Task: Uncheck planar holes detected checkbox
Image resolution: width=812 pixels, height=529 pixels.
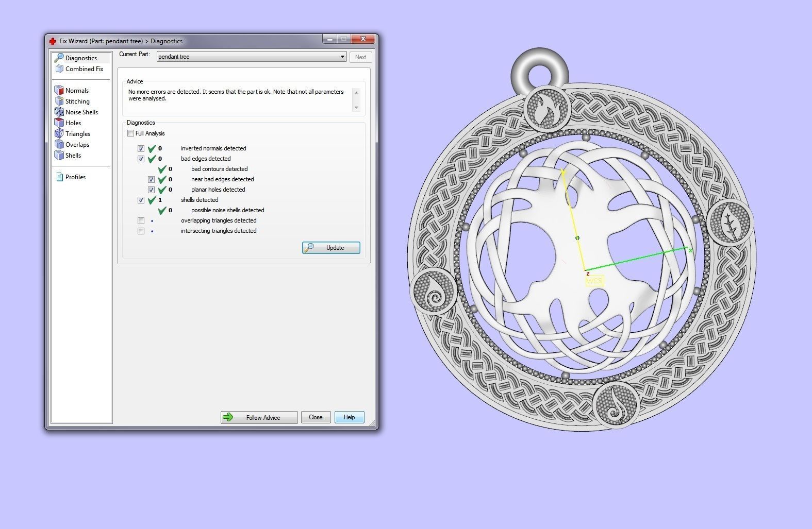Action: [151, 190]
